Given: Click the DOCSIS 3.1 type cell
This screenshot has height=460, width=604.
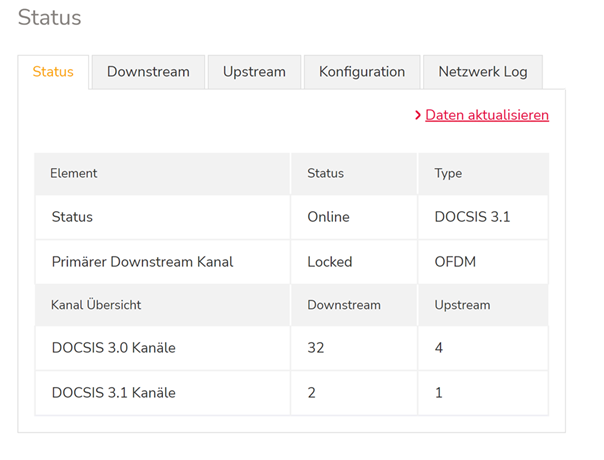Looking at the screenshot, I should coord(472,216).
